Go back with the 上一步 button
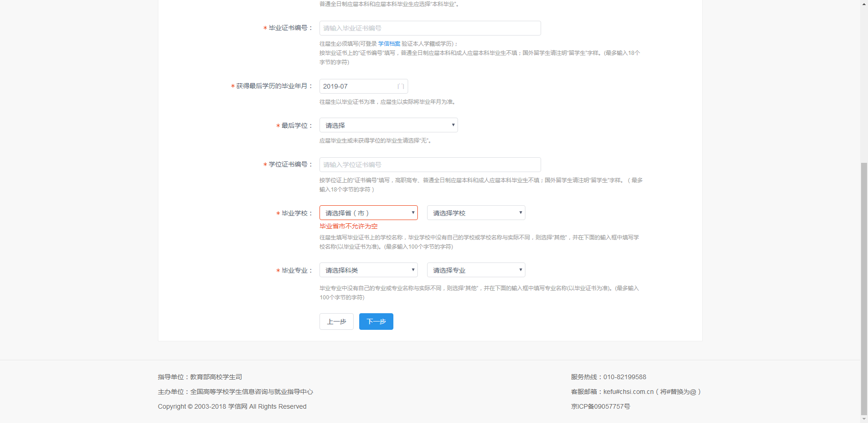The image size is (868, 423). coord(336,322)
